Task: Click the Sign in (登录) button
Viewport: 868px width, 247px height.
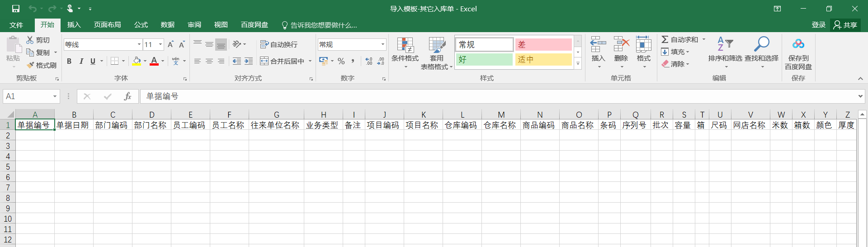Action: 819,25
